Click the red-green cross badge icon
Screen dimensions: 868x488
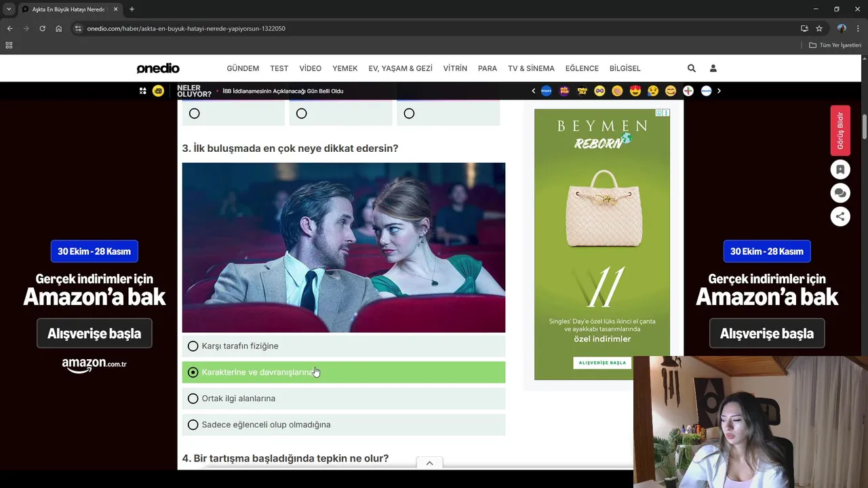pos(688,91)
